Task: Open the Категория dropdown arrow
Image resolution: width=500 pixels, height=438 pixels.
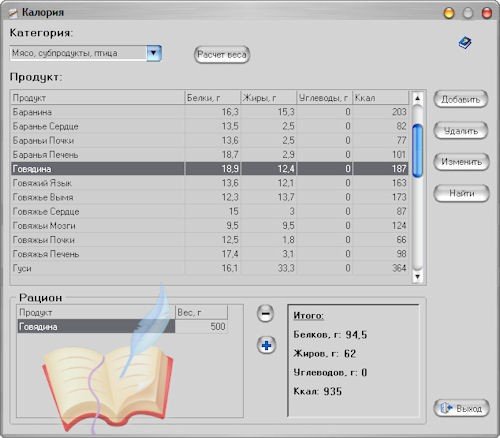Action: [154, 53]
